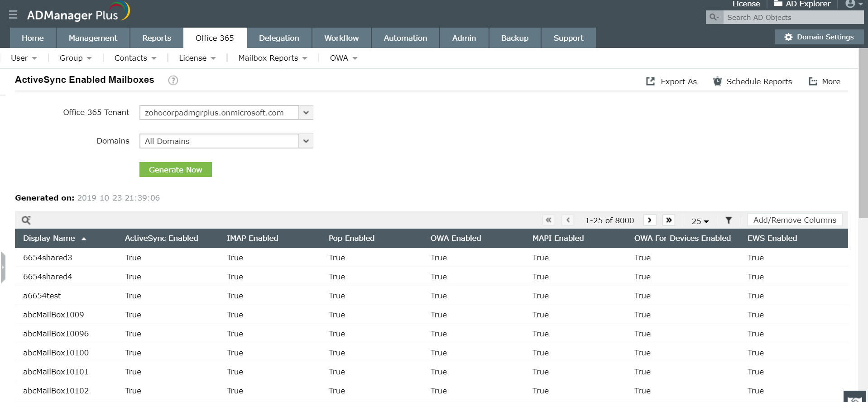Click the Schedule Reports clock icon

click(x=717, y=81)
